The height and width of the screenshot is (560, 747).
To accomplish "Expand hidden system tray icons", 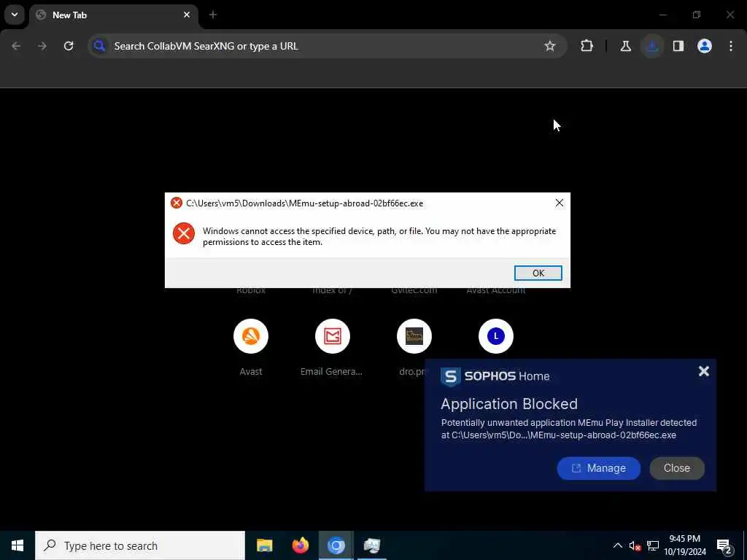I will [617, 545].
